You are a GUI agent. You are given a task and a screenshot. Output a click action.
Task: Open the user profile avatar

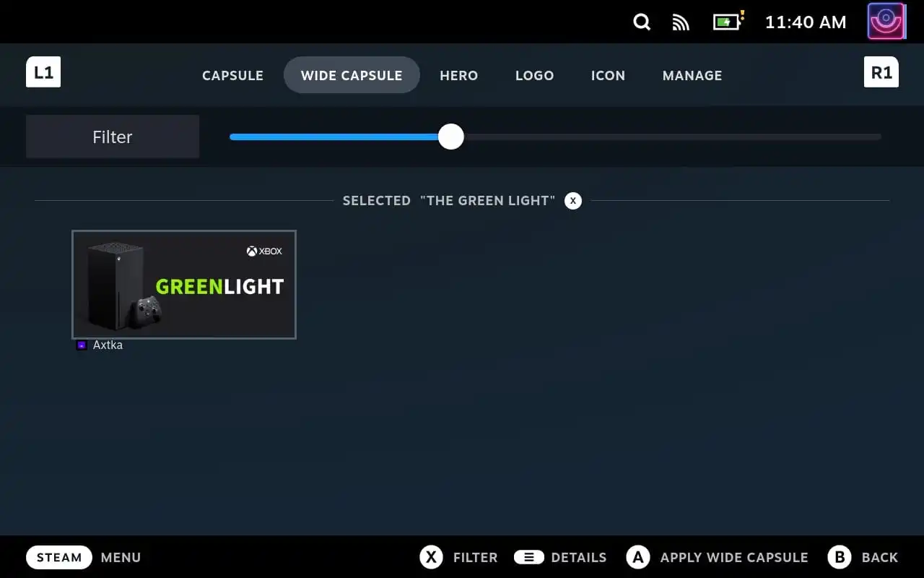(x=886, y=22)
